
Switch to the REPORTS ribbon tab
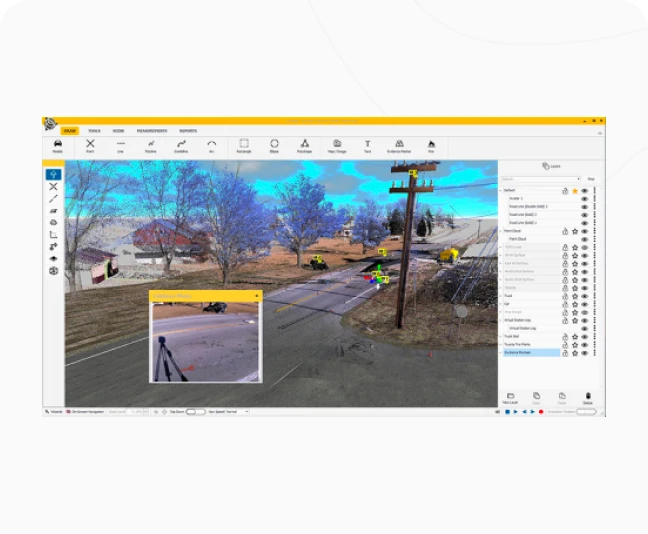pyautogui.click(x=188, y=131)
